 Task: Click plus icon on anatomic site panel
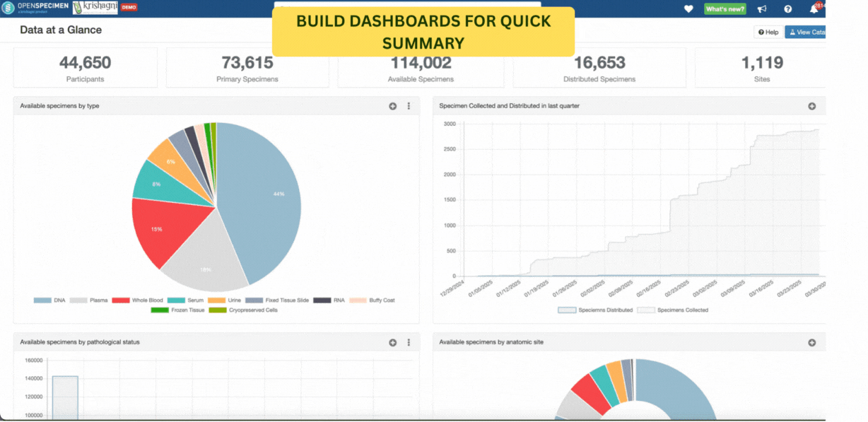tap(812, 342)
